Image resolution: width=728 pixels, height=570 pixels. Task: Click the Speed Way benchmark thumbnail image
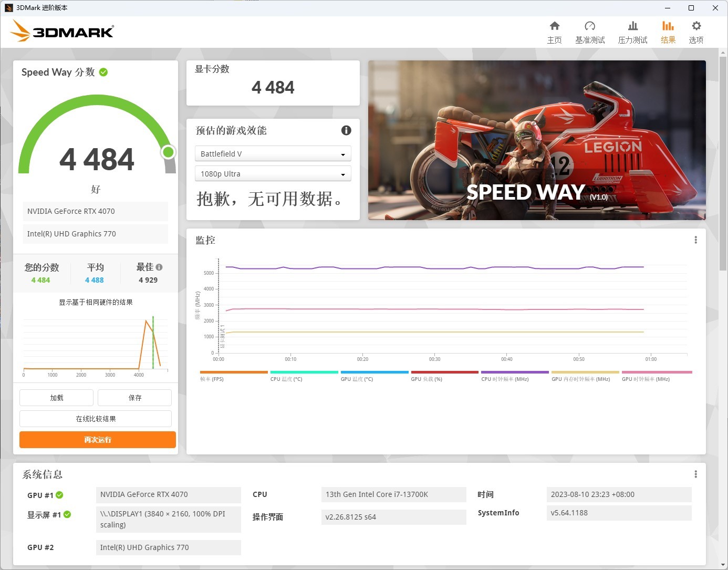(537, 140)
